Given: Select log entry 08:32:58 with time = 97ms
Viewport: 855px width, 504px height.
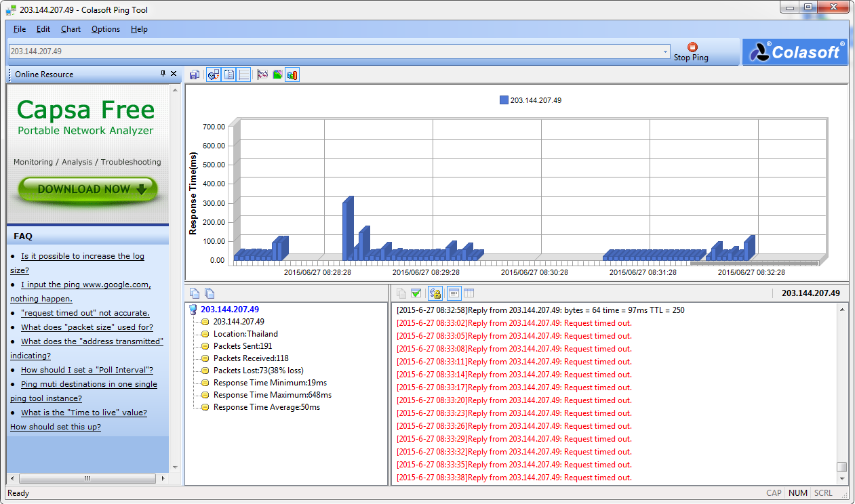Looking at the screenshot, I should click(540, 310).
